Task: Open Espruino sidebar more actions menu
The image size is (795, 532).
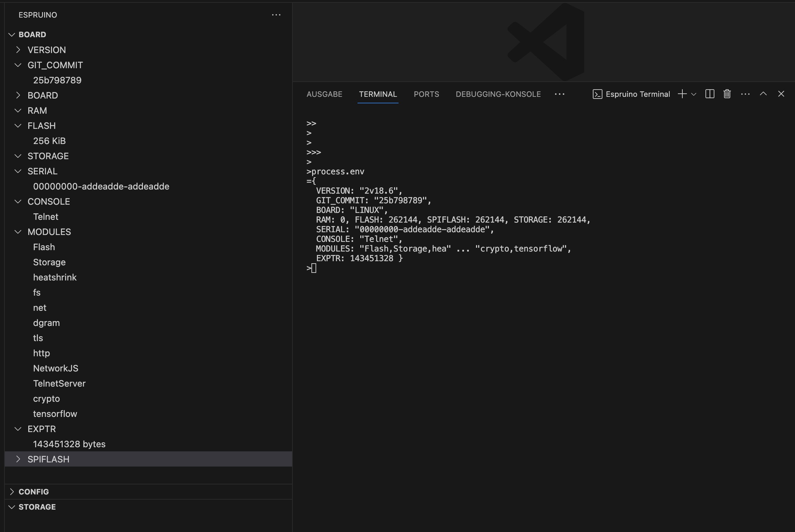Action: [x=276, y=15]
